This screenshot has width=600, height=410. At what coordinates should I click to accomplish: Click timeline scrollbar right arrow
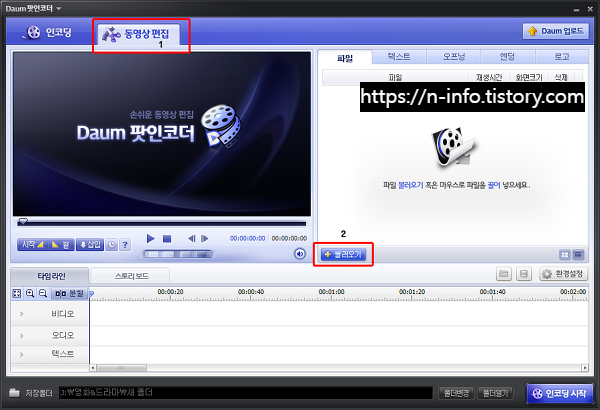pos(585,368)
